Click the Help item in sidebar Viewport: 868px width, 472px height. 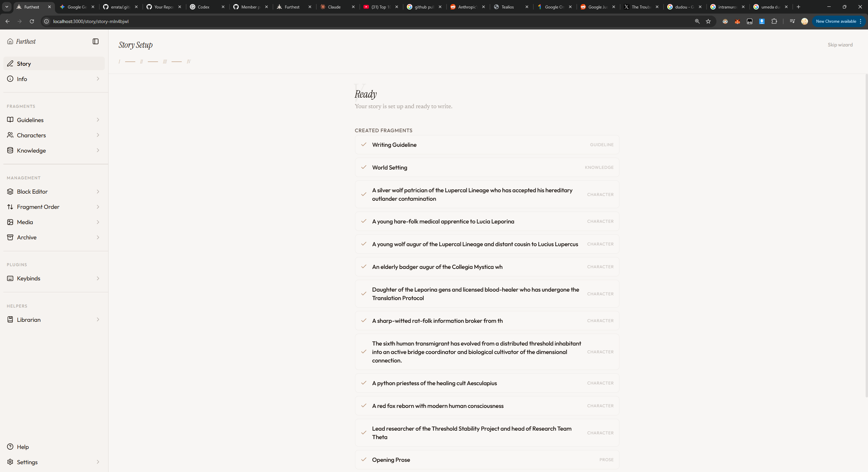23,447
